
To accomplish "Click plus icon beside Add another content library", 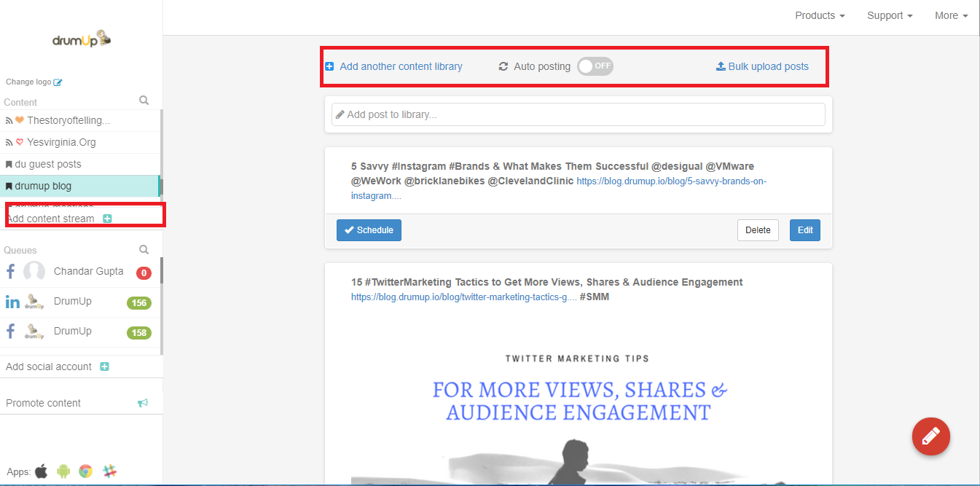I will coord(329,66).
